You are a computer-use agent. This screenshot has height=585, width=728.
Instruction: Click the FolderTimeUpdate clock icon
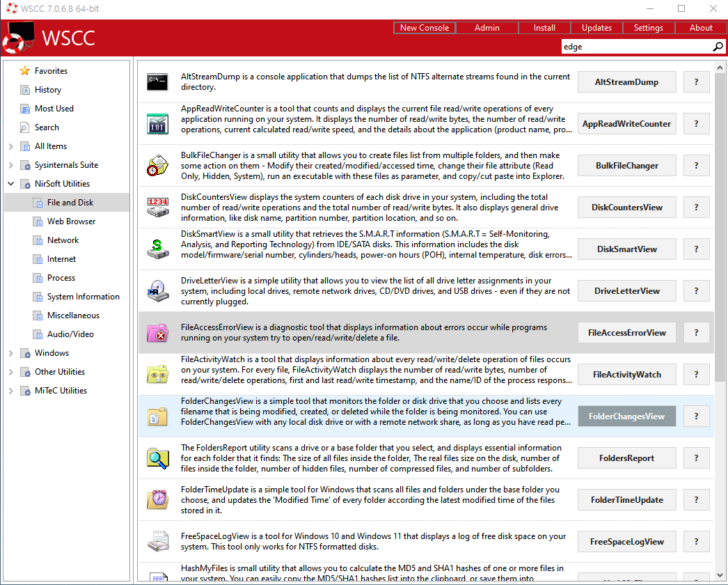(x=158, y=500)
